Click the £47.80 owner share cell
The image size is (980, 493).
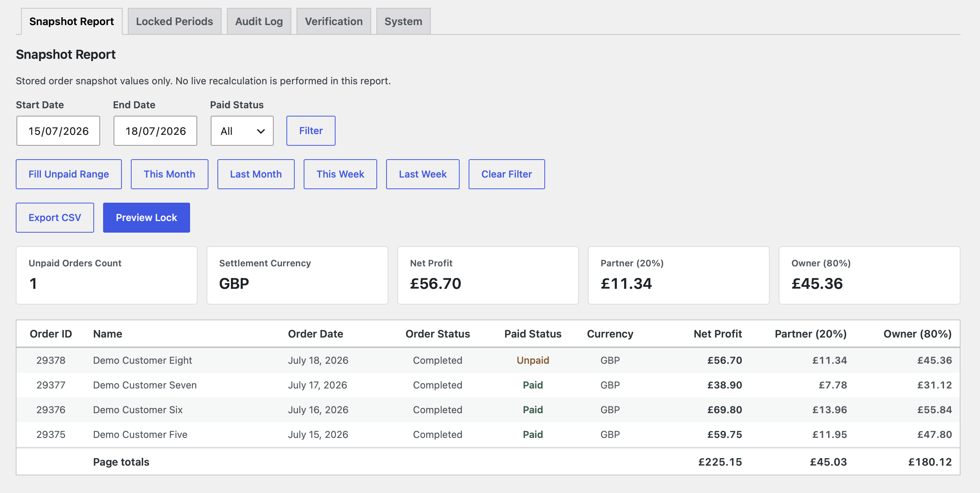934,434
